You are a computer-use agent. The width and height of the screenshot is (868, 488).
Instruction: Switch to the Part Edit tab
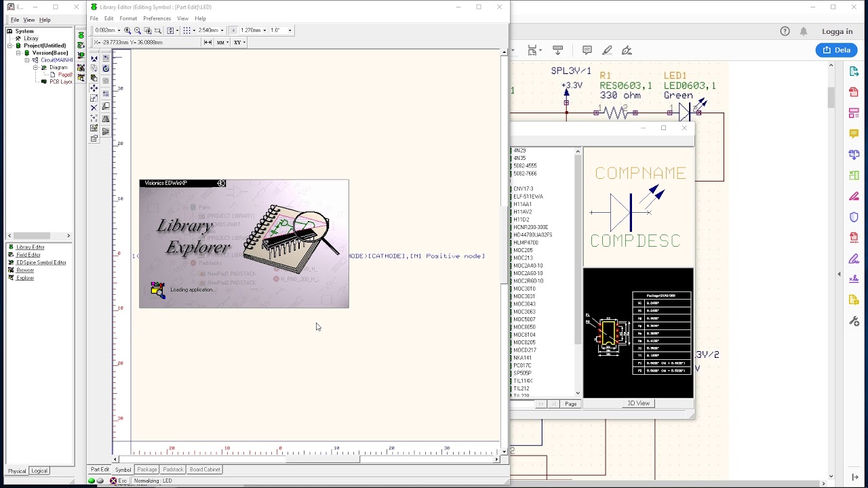coord(100,469)
